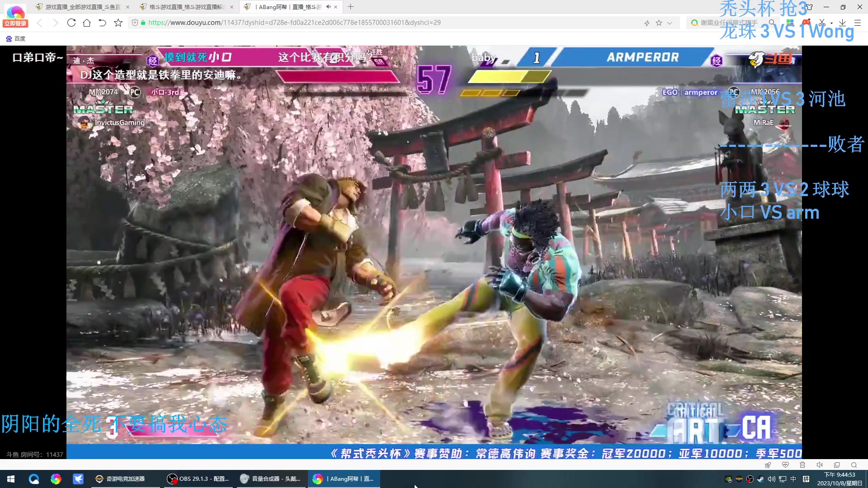The width and height of the screenshot is (868, 488).
Task: Switch to 音量合成器 taskbar window
Action: (270, 479)
